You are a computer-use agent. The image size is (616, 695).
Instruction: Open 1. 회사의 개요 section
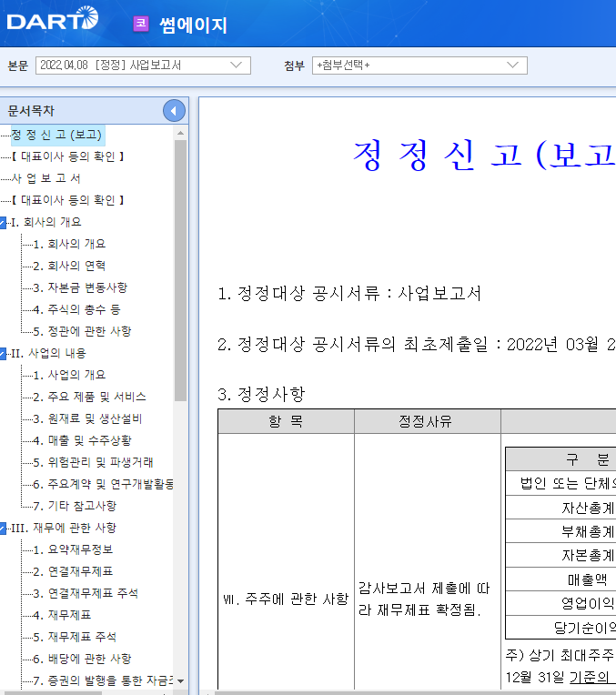click(69, 244)
